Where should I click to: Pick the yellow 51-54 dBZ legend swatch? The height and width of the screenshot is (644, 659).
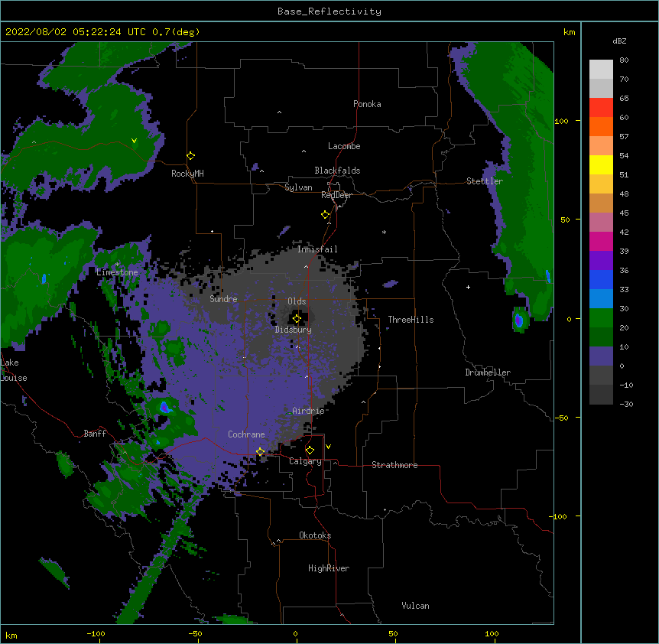tap(601, 164)
